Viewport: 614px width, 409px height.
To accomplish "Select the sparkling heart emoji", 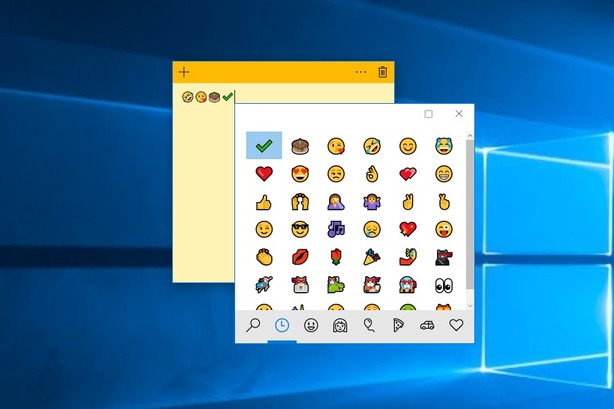I will tap(408, 229).
